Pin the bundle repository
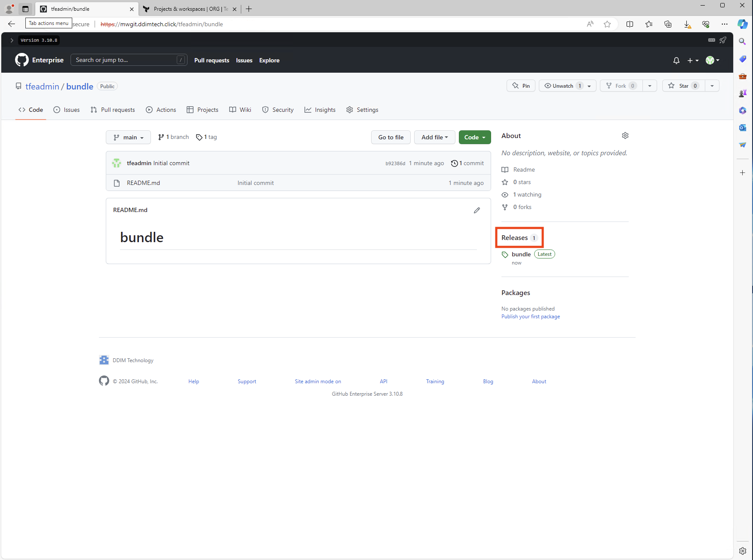The image size is (753, 560). tap(521, 86)
